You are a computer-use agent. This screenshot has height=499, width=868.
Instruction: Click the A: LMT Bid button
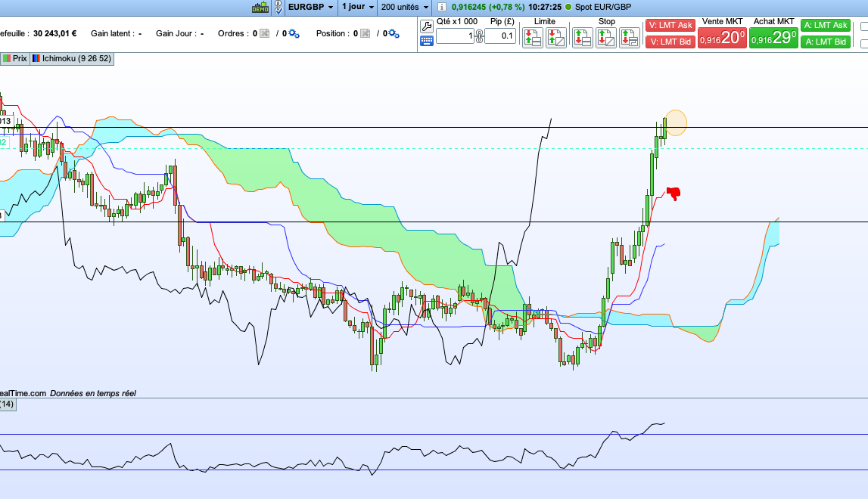(x=826, y=42)
